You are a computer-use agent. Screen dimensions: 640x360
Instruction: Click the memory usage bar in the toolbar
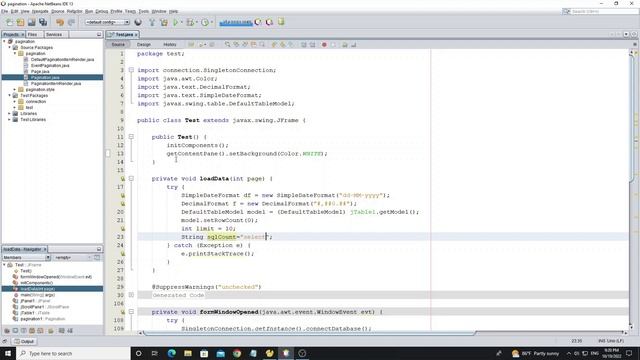(x=236, y=22)
